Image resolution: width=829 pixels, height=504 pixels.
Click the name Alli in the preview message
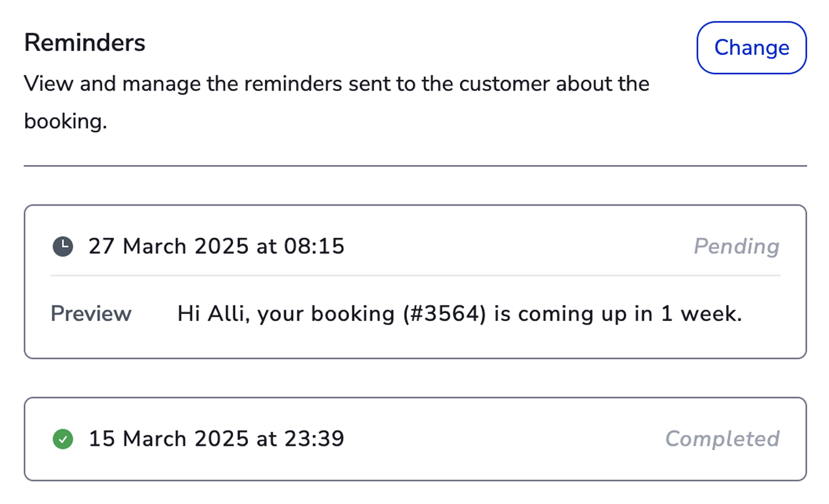point(226,314)
